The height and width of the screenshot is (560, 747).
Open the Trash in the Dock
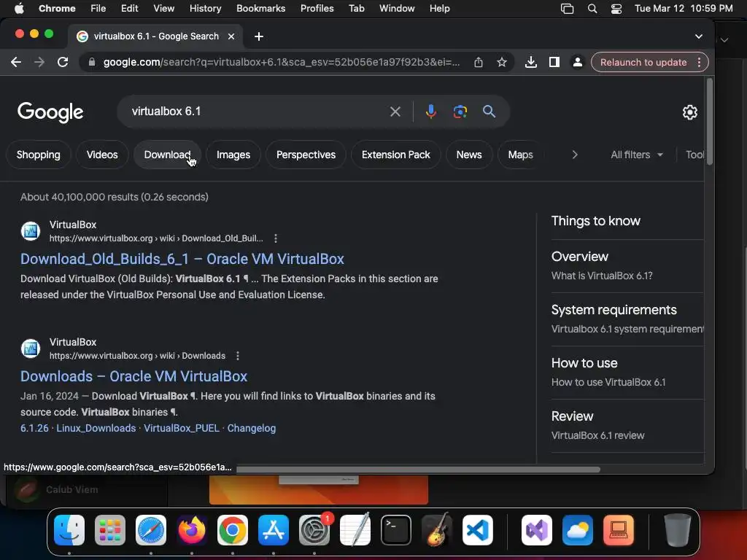tap(678, 530)
